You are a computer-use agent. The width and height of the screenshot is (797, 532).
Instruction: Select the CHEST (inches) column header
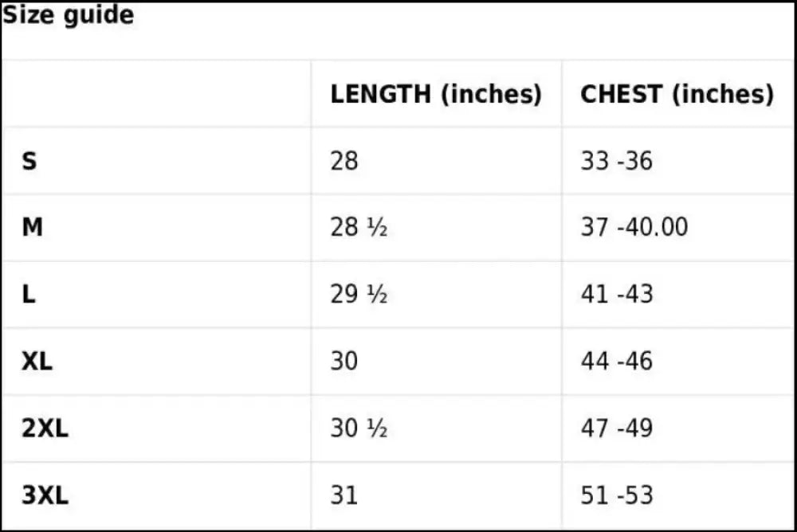point(677,94)
